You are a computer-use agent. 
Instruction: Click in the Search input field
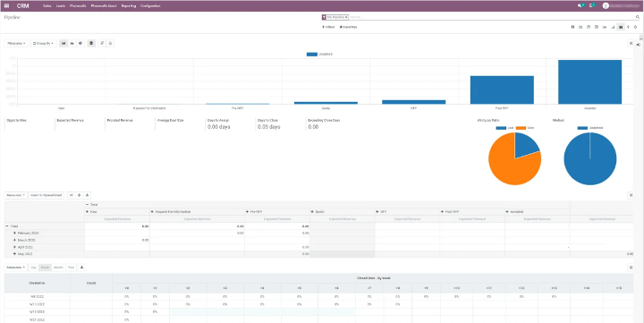pos(491,17)
